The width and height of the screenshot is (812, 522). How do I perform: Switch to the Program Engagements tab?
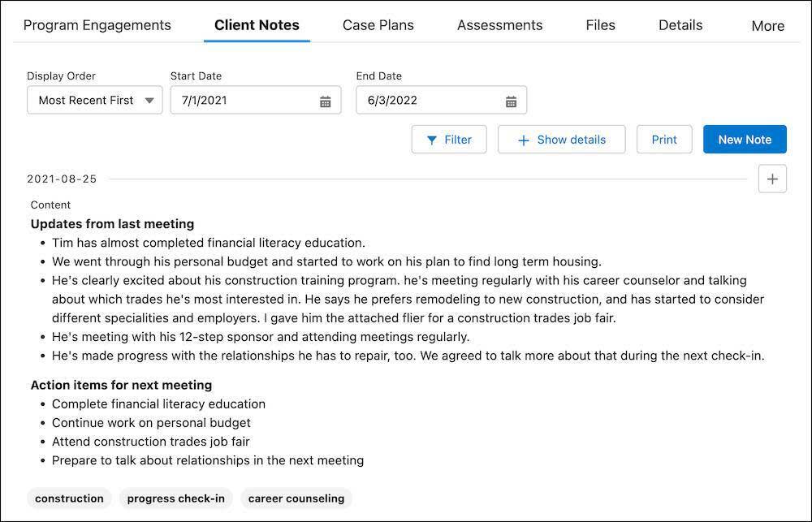(x=97, y=25)
